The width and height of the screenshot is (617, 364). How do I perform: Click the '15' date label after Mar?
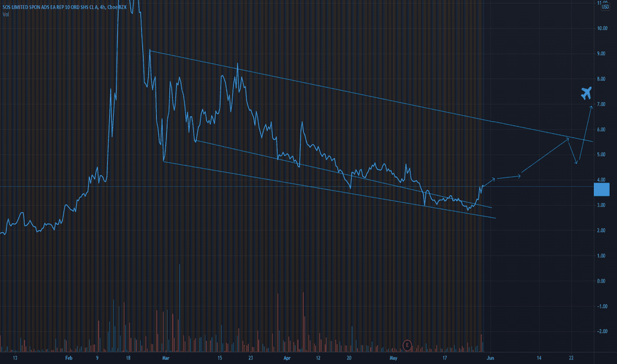pos(220,358)
